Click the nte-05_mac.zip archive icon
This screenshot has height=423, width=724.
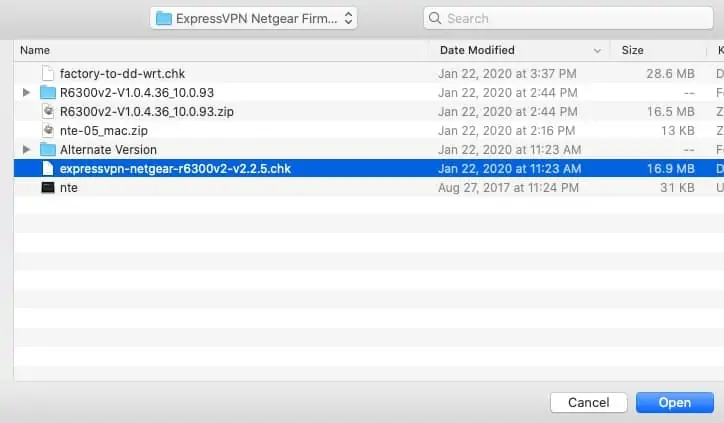[x=48, y=131]
